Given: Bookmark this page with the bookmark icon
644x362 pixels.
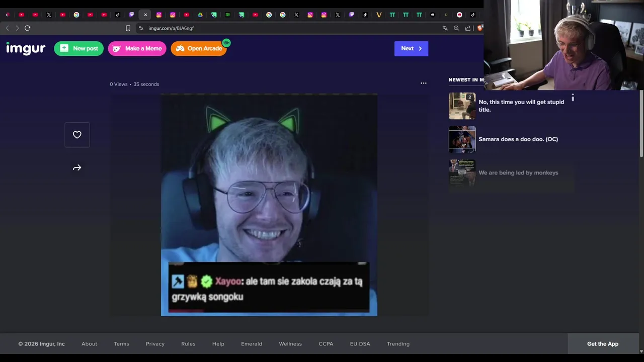Looking at the screenshot, I should 128,28.
